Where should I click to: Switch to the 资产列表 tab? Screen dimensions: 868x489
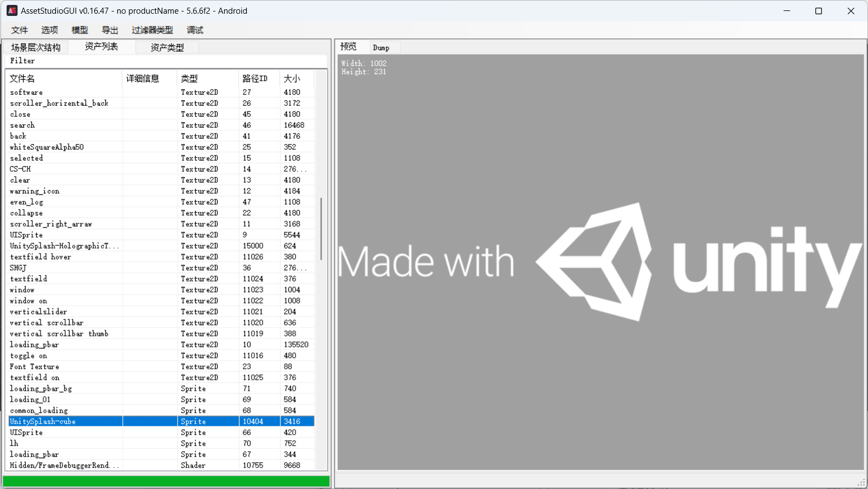point(101,47)
